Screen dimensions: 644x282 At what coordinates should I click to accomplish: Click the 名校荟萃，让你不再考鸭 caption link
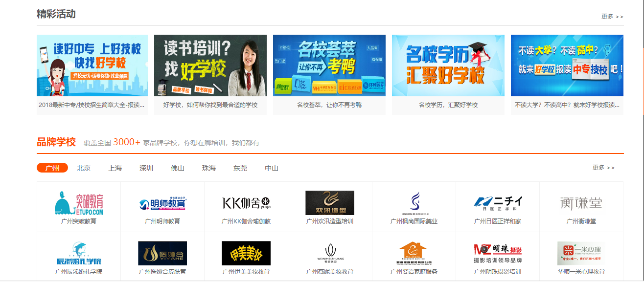[x=329, y=105]
